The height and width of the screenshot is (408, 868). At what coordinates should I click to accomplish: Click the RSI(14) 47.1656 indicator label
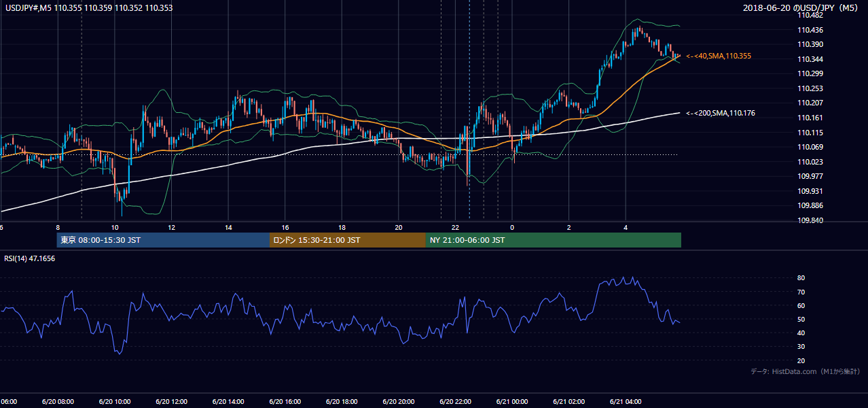(x=30, y=258)
